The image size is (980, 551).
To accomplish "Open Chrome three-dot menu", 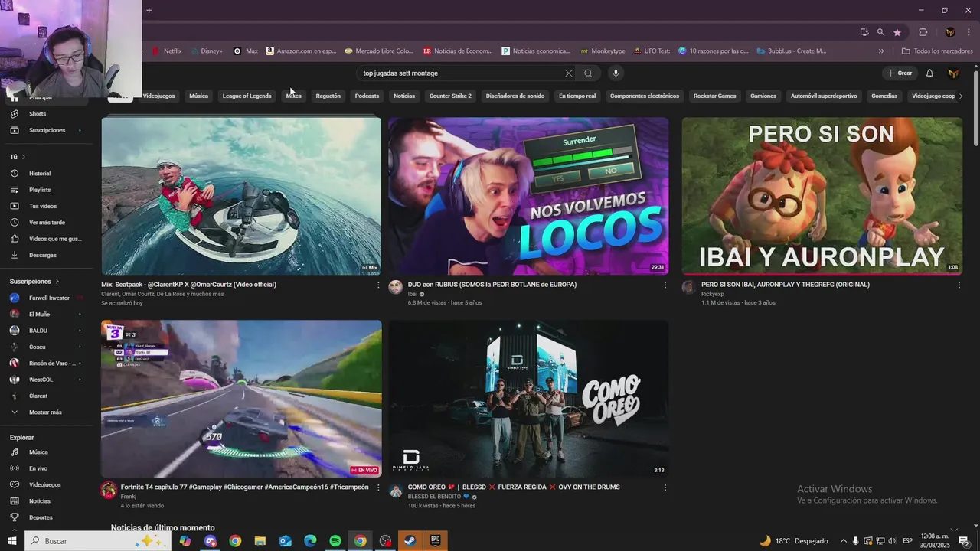I will pyautogui.click(x=969, y=32).
